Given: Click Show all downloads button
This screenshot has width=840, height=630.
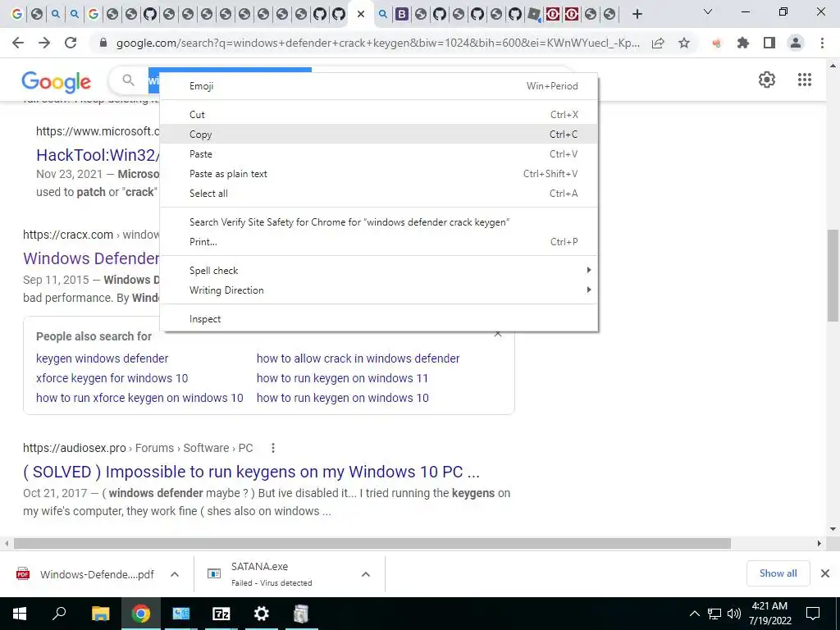Looking at the screenshot, I should pos(778,573).
